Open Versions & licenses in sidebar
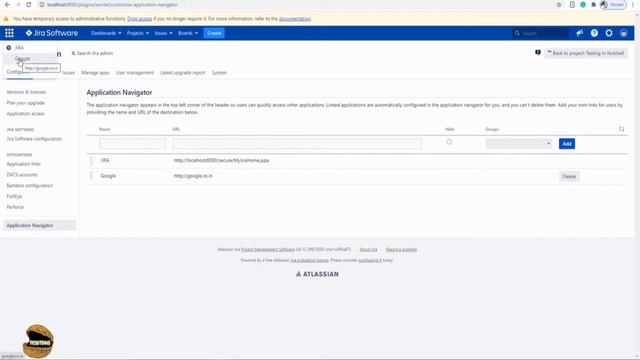 coord(26,92)
